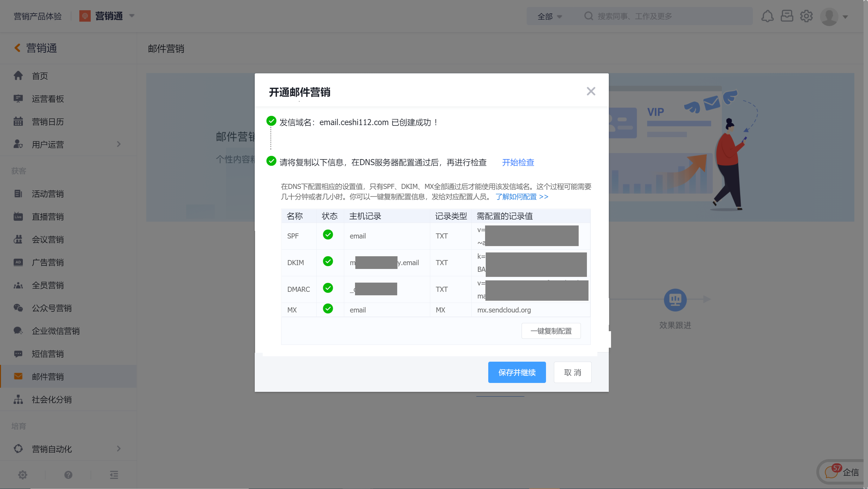Click the 社会化分销 hierarchy icon
This screenshot has width=868, height=489.
[x=18, y=399]
